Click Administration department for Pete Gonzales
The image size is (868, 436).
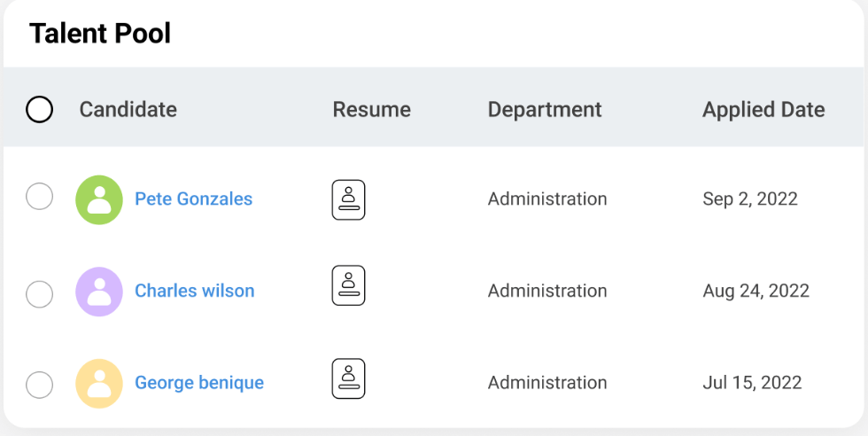[x=547, y=199]
